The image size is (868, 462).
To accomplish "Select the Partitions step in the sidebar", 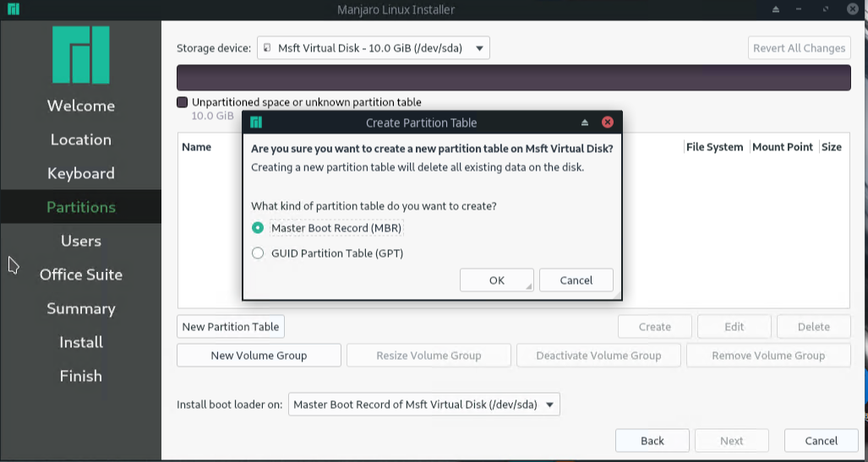I will [81, 207].
